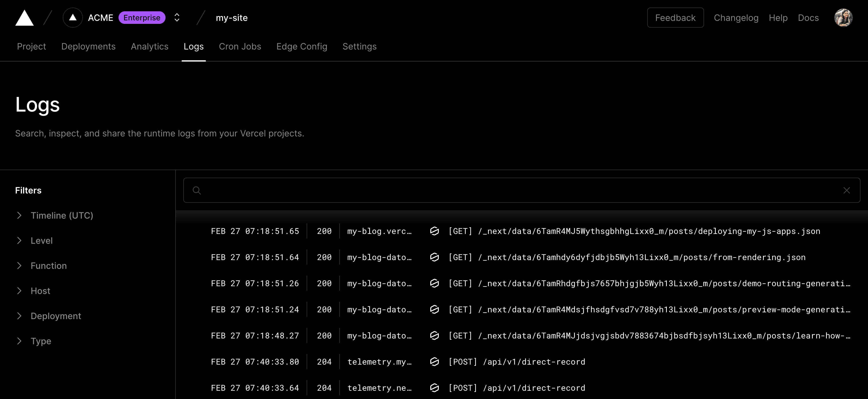Open the Docs link
The height and width of the screenshot is (399, 868).
click(x=808, y=18)
